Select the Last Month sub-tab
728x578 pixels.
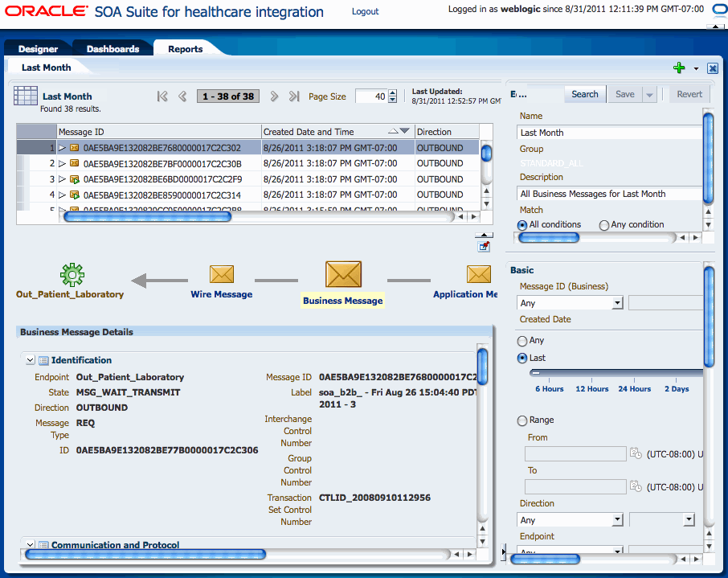(x=47, y=68)
